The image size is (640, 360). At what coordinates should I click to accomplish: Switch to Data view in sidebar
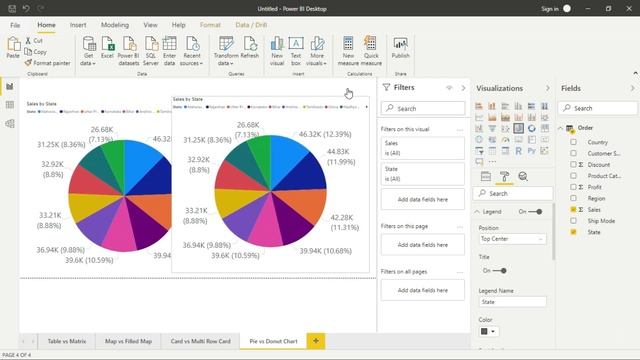(x=10, y=105)
